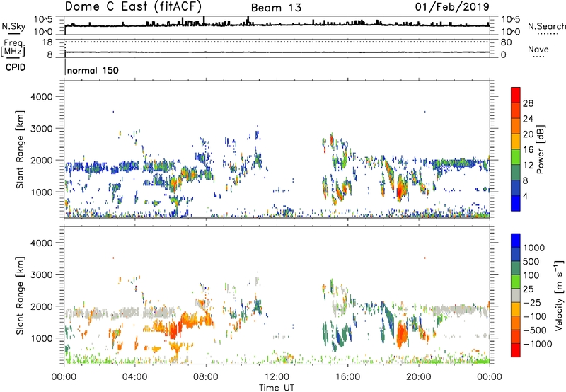The width and height of the screenshot is (566, 392).
Task: Click the '16' label on the power colorbar
Action: [x=528, y=150]
